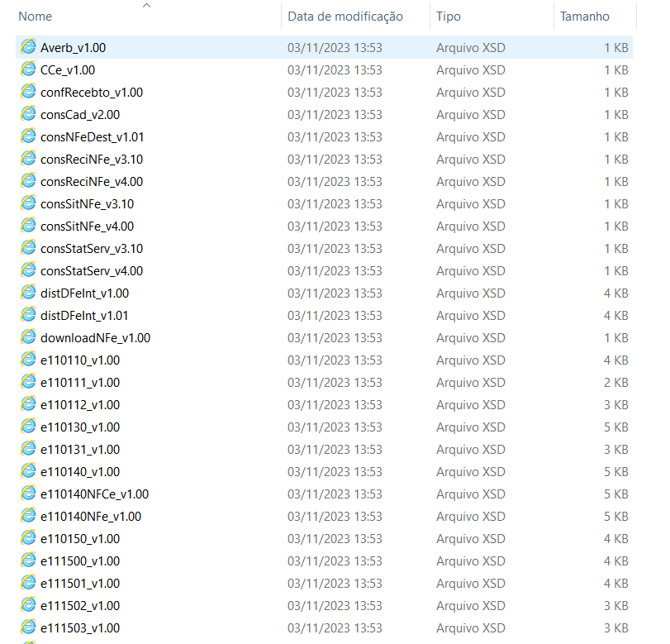Select file name e111500_v1.00
670x644 pixels.
pos(80,561)
